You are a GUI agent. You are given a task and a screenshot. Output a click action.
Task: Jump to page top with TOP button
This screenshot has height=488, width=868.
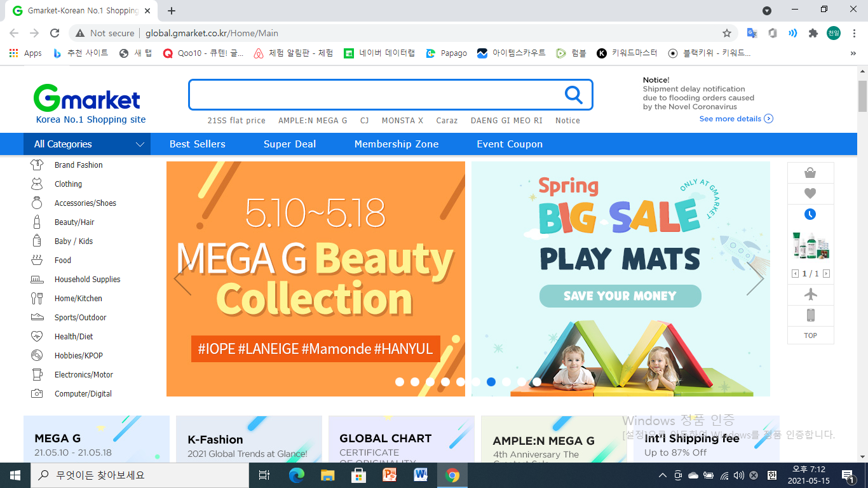click(810, 335)
